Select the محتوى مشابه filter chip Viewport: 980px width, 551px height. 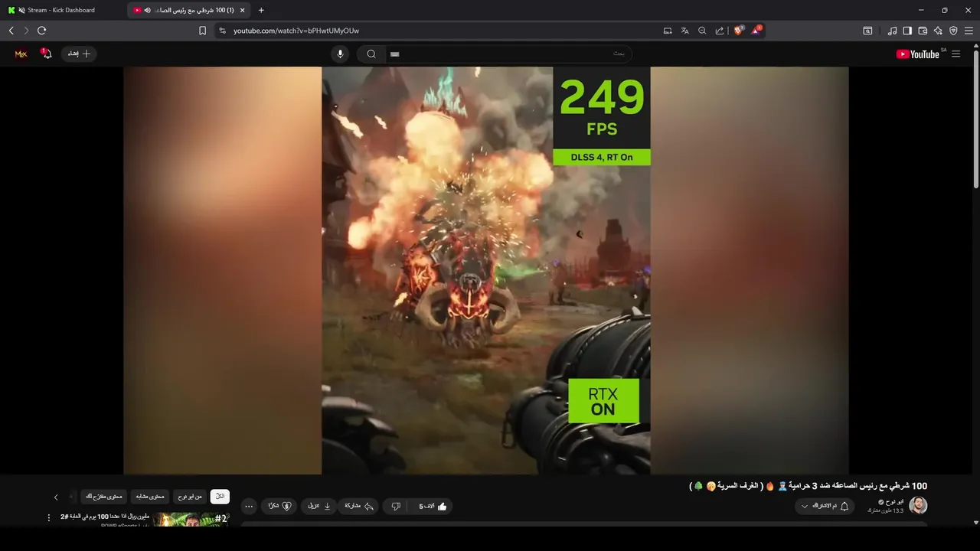[150, 497]
